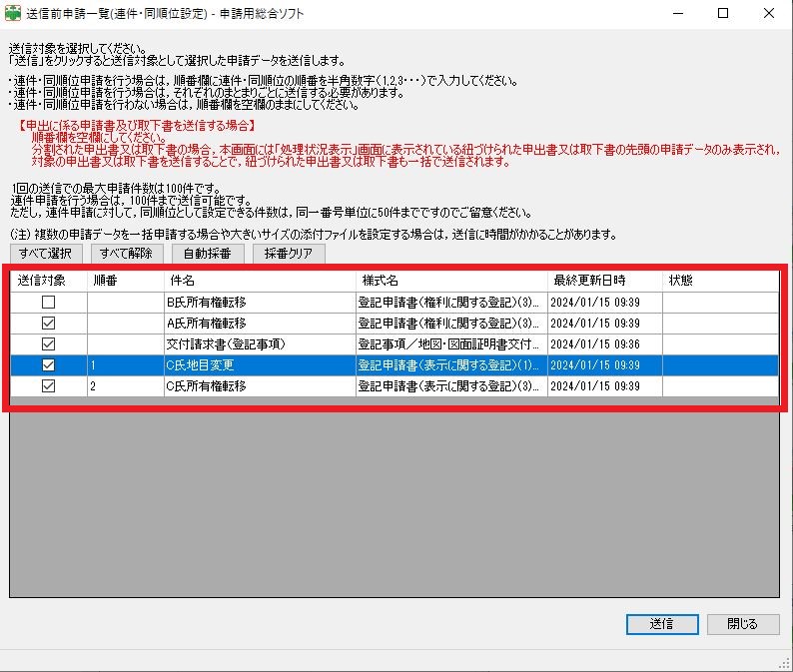Viewport: 793px width, 672px height.
Task: Uncheck the C氏地目変更 row checkbox
Action: (48, 365)
